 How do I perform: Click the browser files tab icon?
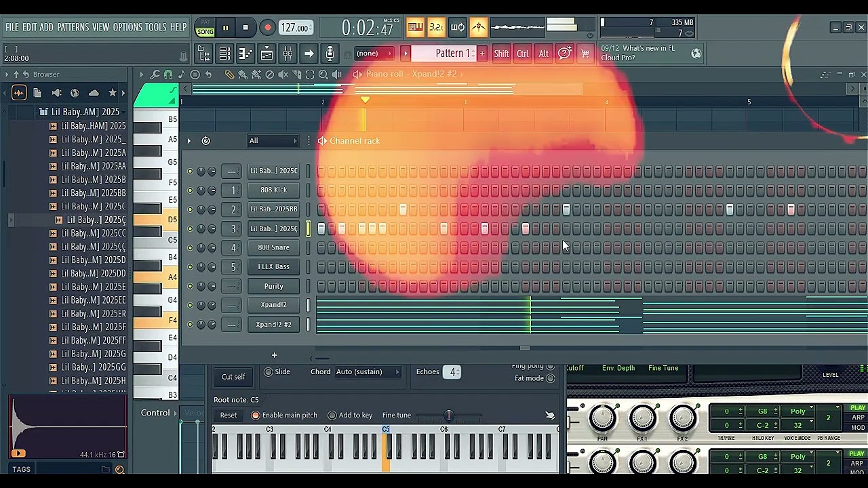pyautogui.click(x=37, y=93)
